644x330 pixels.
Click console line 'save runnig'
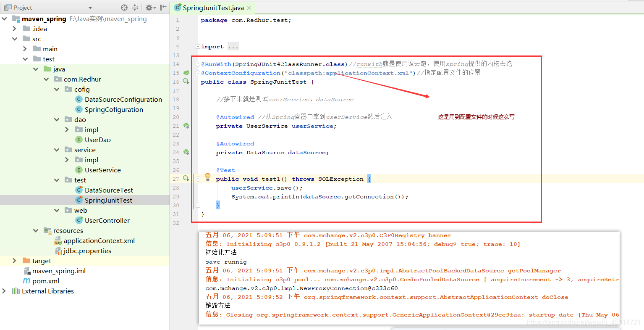[x=226, y=262]
